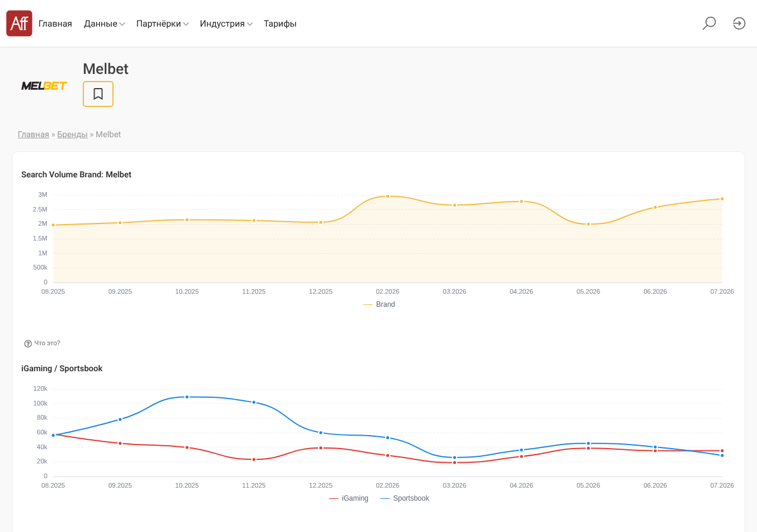This screenshot has height=532, width=757.
Task: Click the iGaming blue point for 12.2025
Action: pos(321,433)
